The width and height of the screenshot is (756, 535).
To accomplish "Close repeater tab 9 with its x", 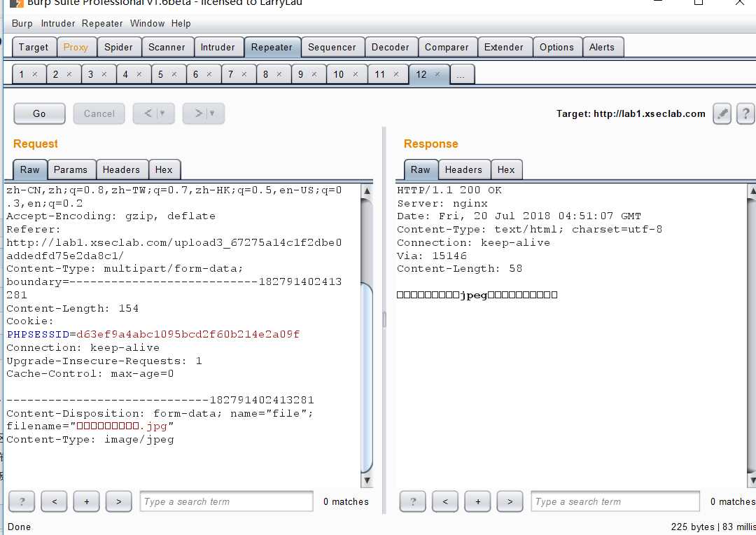I will (314, 74).
